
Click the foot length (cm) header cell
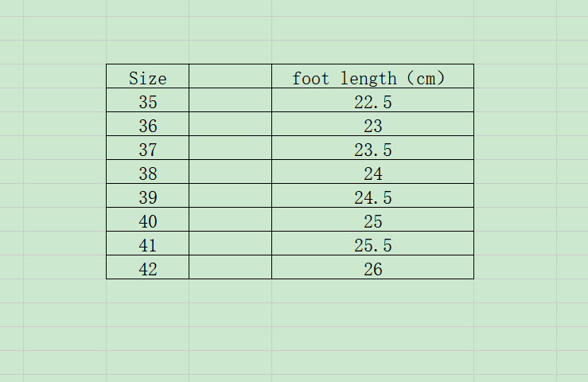click(372, 77)
